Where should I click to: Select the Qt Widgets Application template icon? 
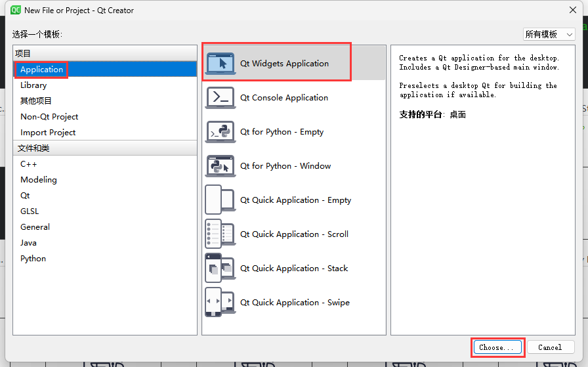click(220, 64)
